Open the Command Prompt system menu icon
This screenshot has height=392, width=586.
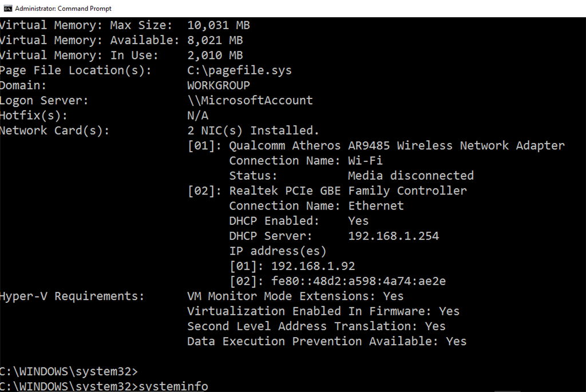point(7,8)
